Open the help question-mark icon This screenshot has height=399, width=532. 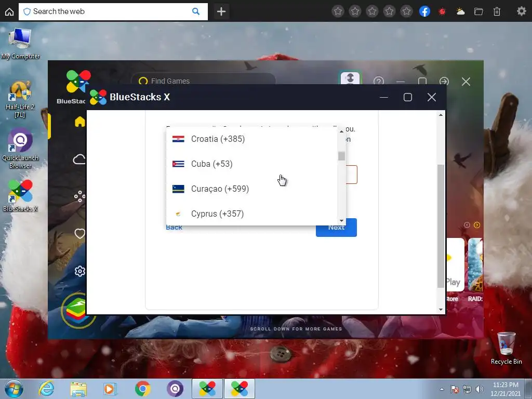pyautogui.click(x=379, y=81)
